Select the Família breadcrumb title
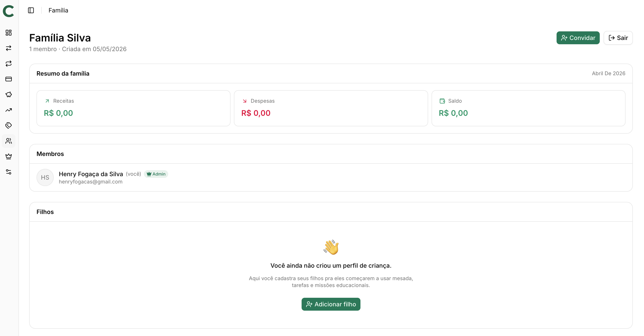Viewport: 644px width, 336px height. coord(58,10)
